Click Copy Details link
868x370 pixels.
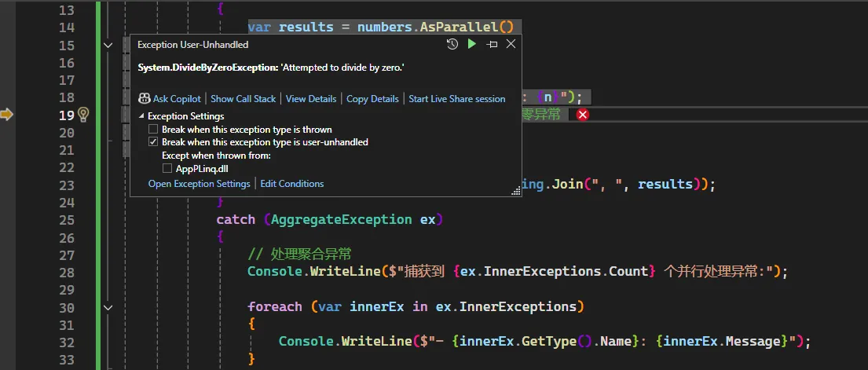372,99
